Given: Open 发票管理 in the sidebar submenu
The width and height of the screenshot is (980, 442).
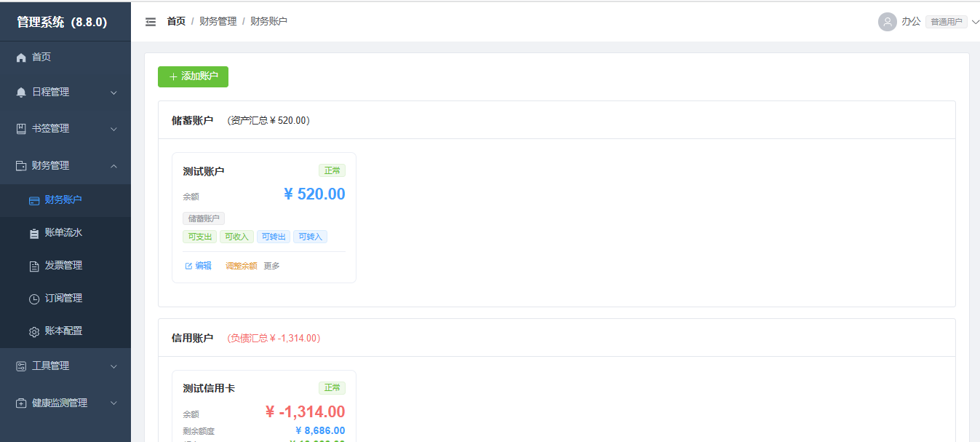Looking at the screenshot, I should 65,265.
